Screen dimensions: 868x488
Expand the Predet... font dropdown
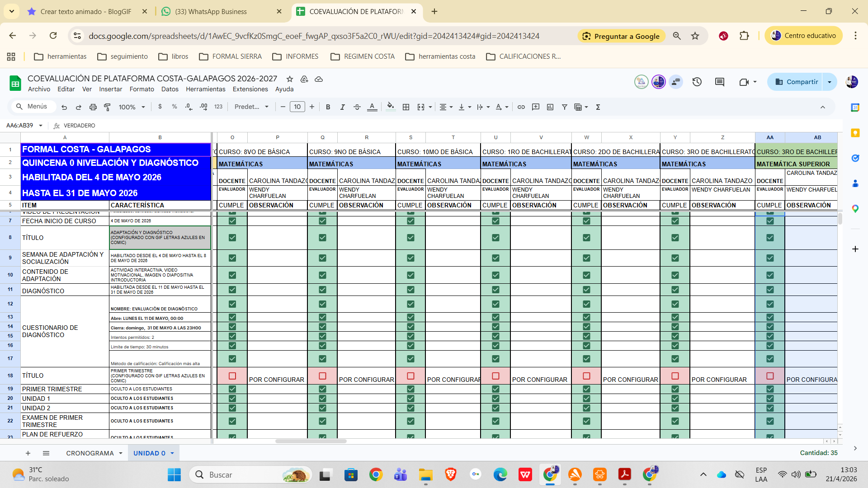point(251,107)
